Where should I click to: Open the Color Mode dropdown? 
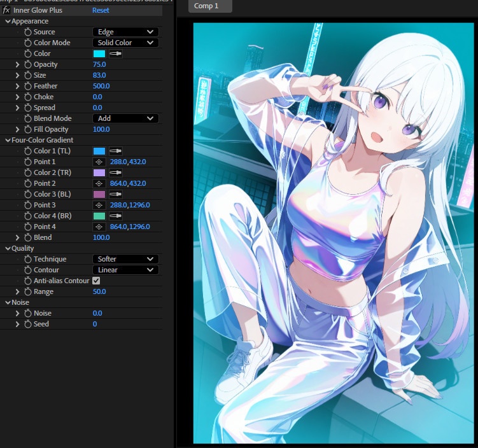pyautogui.click(x=125, y=43)
